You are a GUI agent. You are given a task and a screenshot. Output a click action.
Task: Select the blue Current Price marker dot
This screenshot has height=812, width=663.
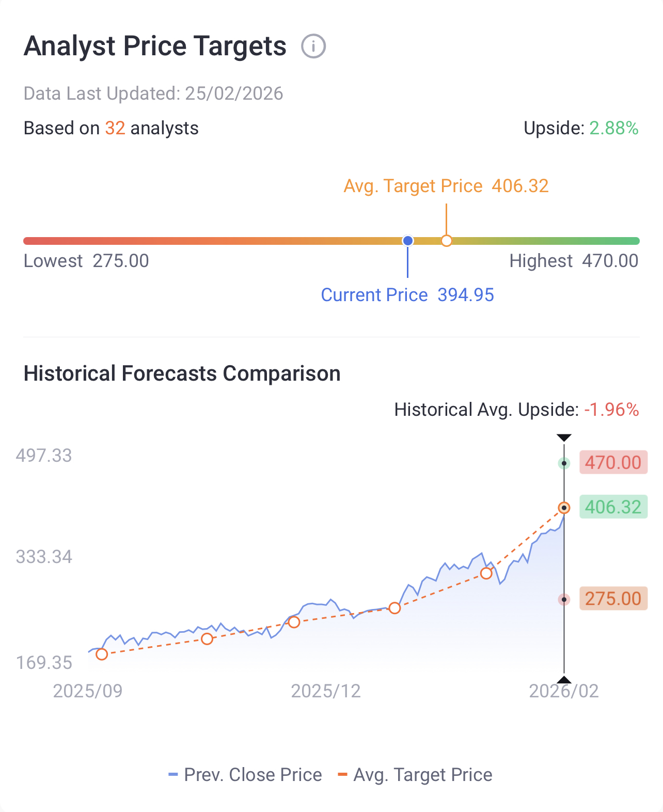(408, 241)
